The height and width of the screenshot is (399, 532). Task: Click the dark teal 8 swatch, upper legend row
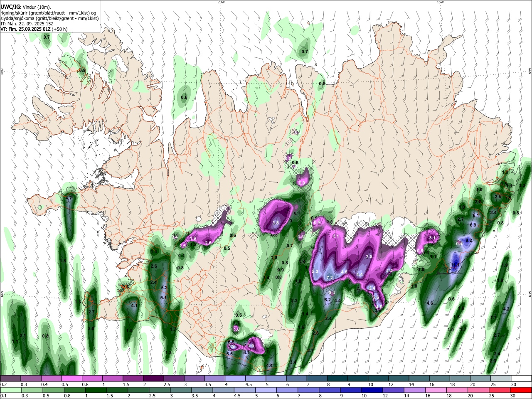[337, 378]
